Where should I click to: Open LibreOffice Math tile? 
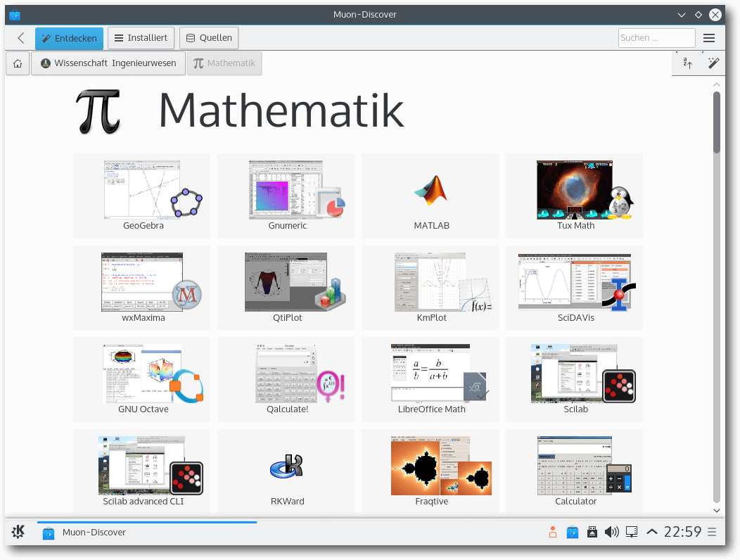click(x=430, y=379)
